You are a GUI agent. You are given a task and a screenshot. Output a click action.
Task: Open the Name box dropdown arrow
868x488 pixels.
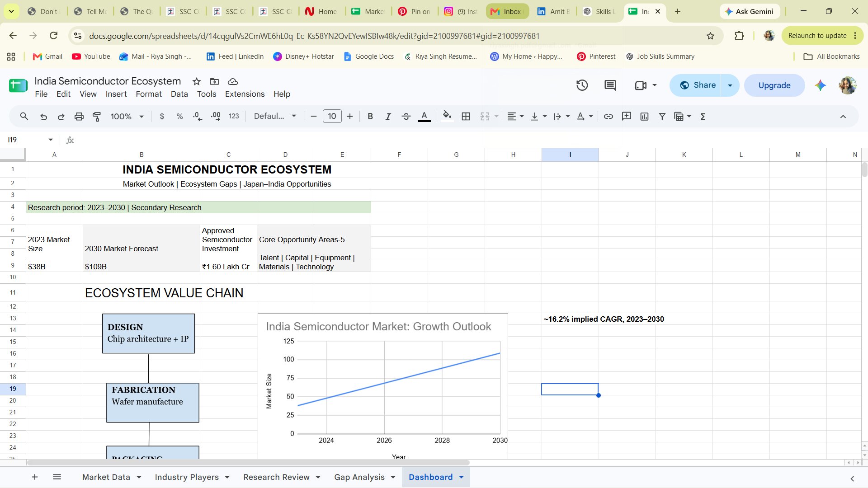click(x=51, y=140)
